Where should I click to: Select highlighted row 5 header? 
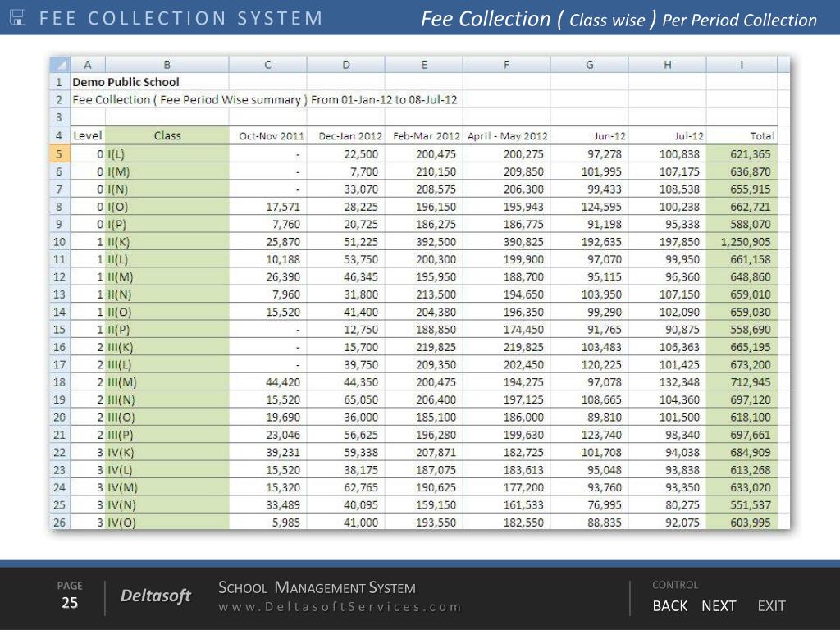click(60, 154)
